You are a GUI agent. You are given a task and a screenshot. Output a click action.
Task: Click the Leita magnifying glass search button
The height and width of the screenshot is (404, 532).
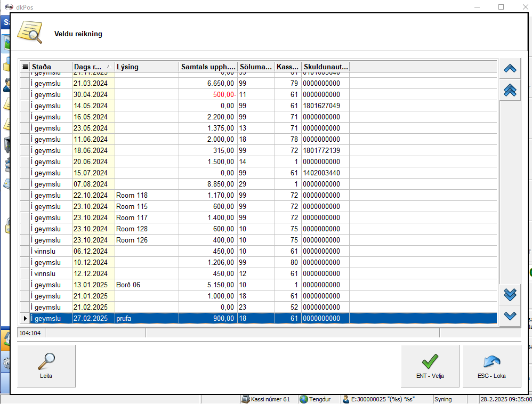click(x=46, y=365)
